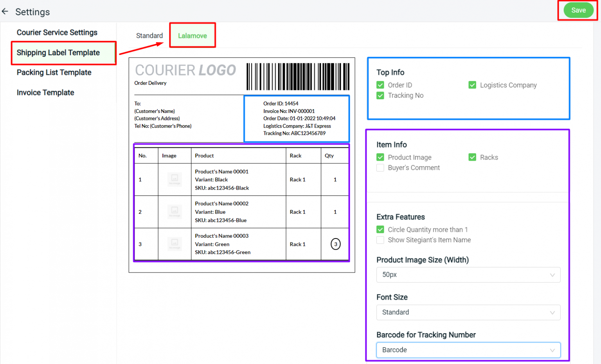Image resolution: width=601 pixels, height=364 pixels.
Task: Select the Lalamove tab
Action: click(192, 35)
